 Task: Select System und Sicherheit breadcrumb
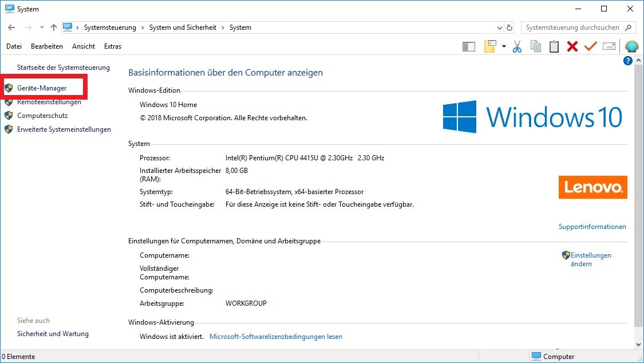coord(183,27)
